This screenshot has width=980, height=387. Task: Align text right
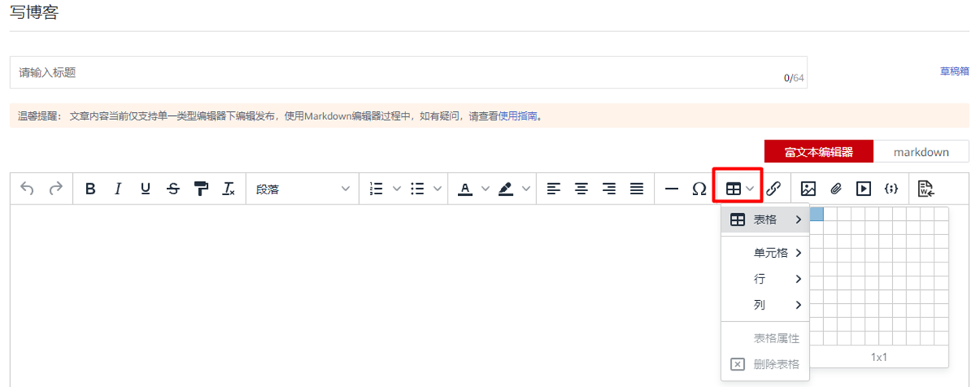click(x=609, y=189)
